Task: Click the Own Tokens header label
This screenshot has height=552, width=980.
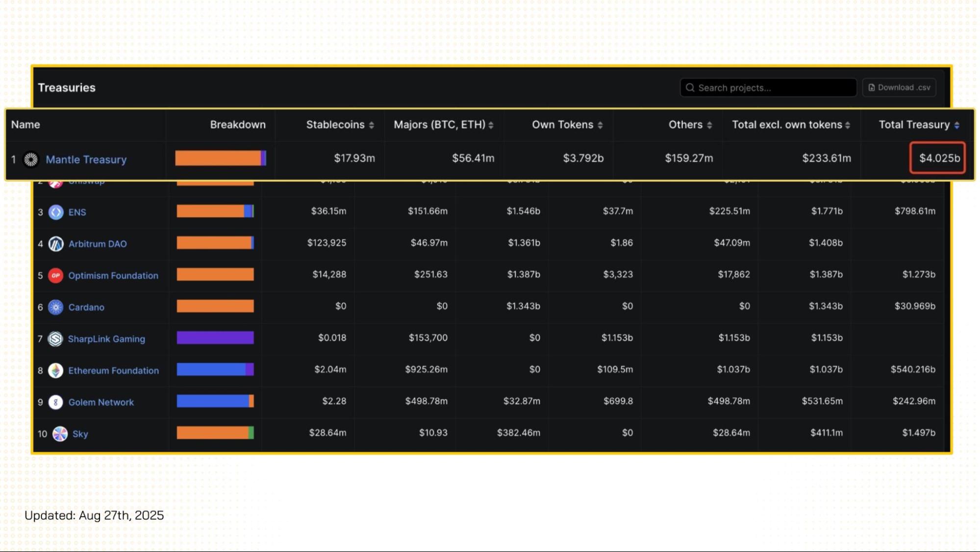Action: [x=563, y=125]
